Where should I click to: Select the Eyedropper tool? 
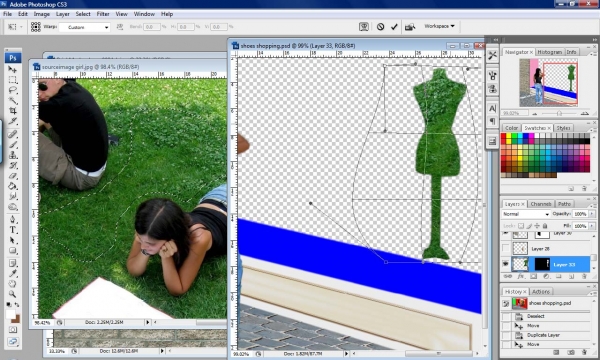click(13, 274)
